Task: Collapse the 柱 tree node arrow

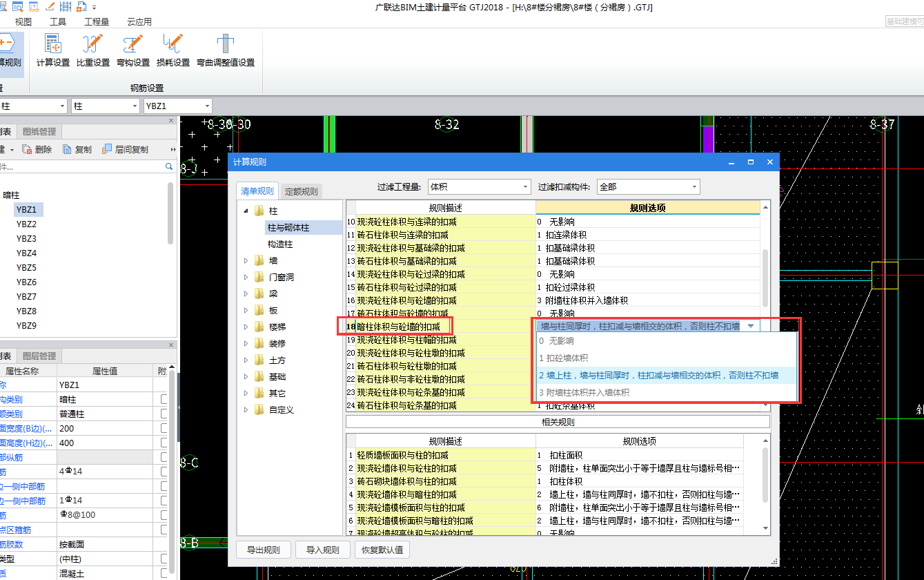Action: 245,211
